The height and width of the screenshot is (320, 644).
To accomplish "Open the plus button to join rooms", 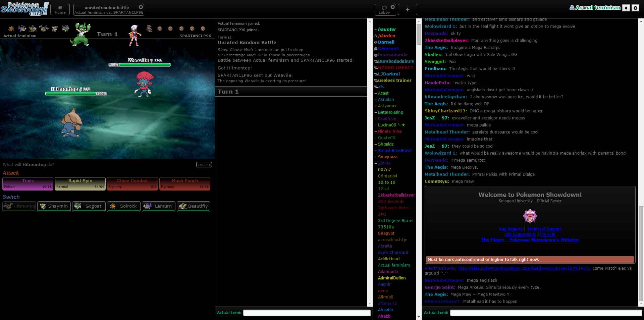I will coord(407,9).
